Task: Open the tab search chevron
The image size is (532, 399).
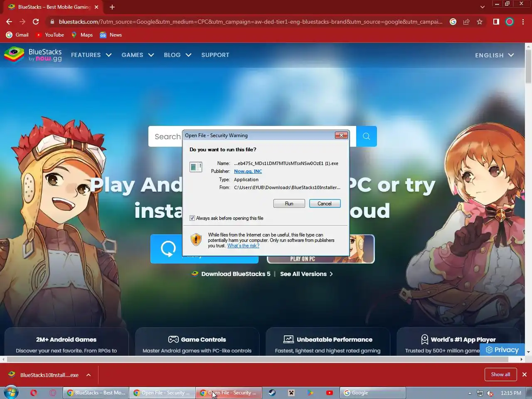Action: 482,7
